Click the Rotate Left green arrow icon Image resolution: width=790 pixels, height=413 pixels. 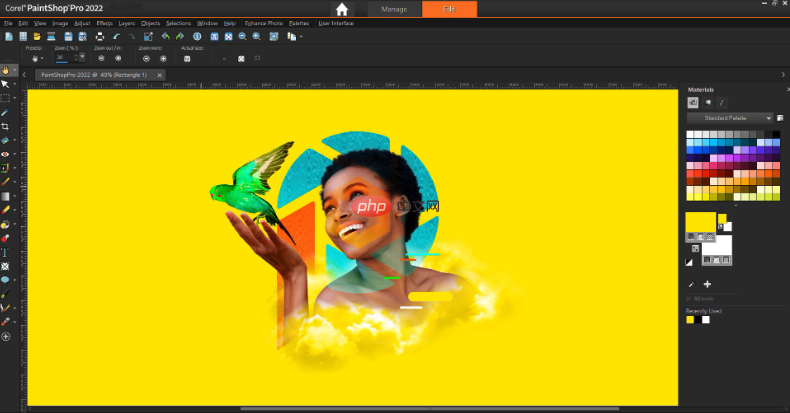pos(165,36)
